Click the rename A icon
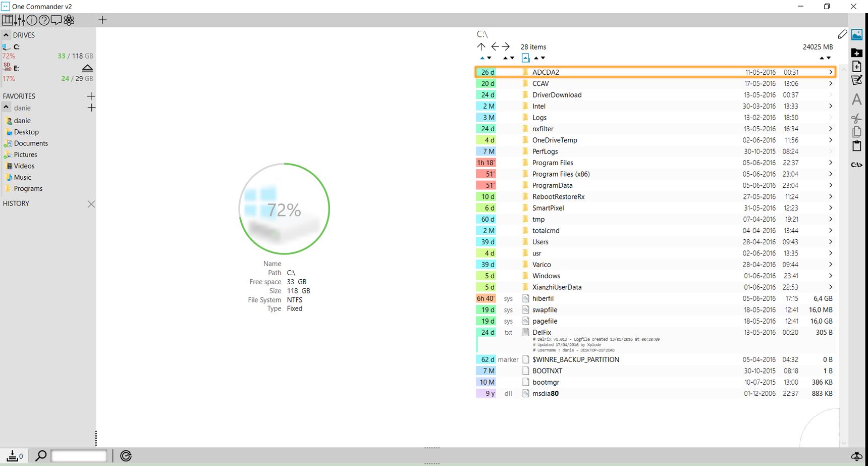The width and height of the screenshot is (868, 466). tap(857, 99)
